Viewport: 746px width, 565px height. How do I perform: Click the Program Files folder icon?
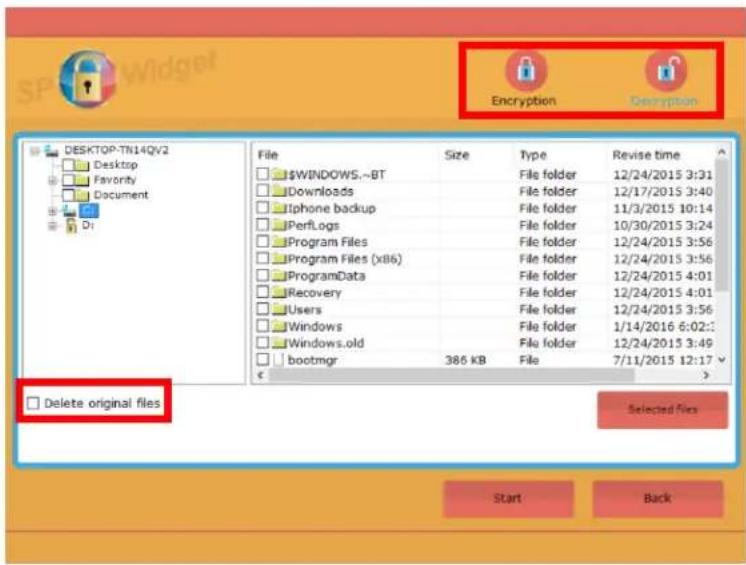[279, 242]
